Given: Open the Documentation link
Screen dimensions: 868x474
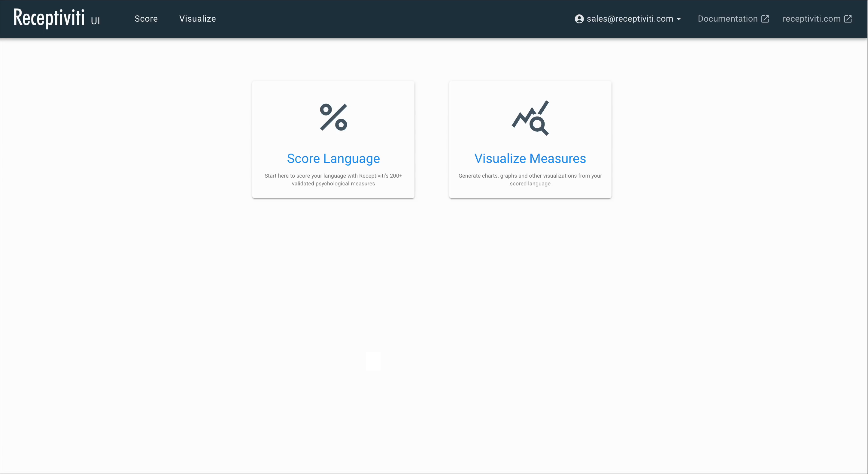Looking at the screenshot, I should (x=727, y=19).
